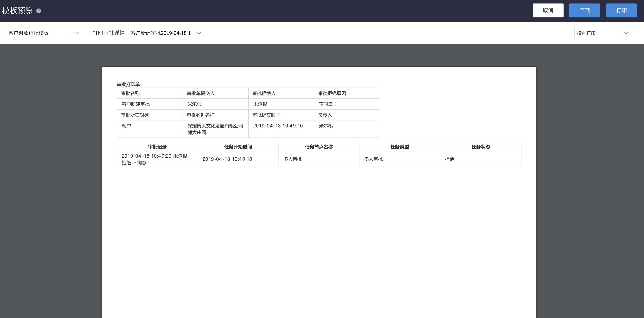Click the 客户新建审批 value cell

click(x=150, y=104)
